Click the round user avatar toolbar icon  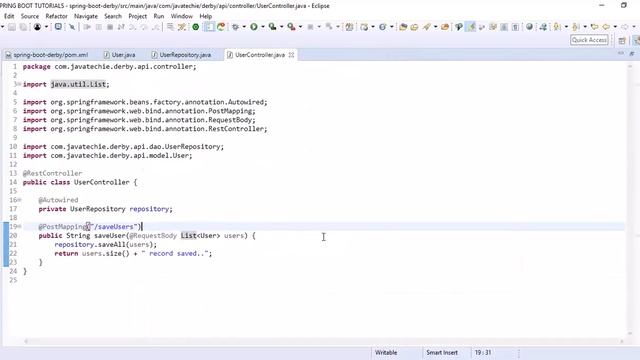[37, 27]
